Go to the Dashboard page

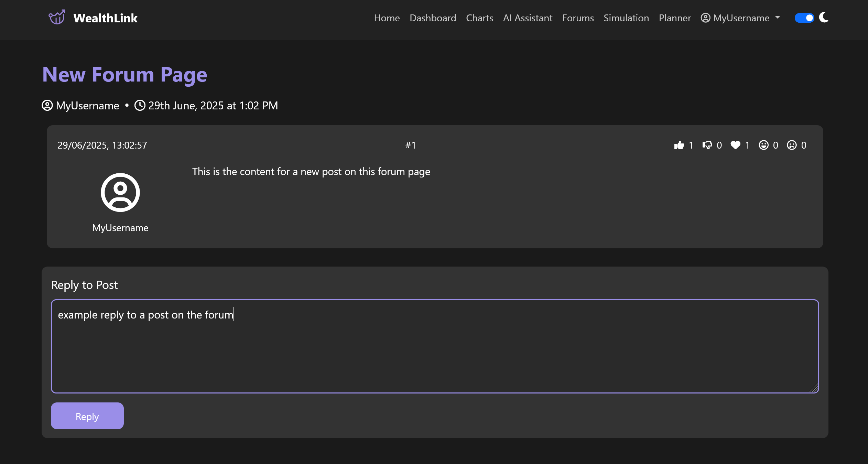[433, 18]
